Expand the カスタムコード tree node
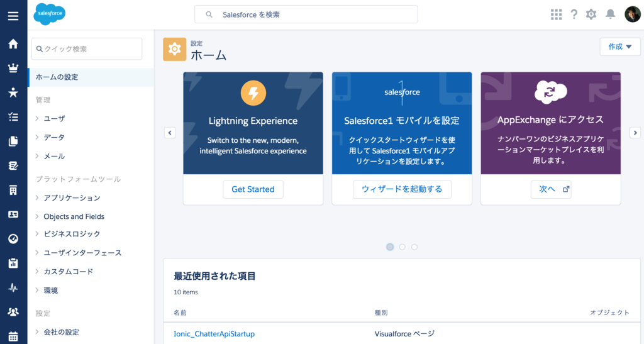644x344 pixels. pos(37,271)
